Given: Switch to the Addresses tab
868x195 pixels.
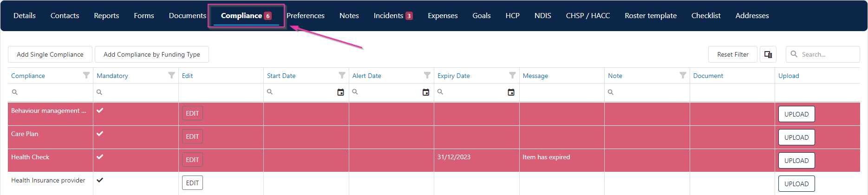Looking at the screenshot, I should [x=752, y=15].
